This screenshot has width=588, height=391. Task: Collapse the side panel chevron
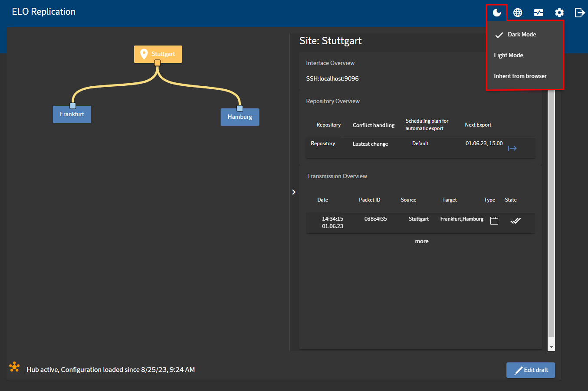(294, 192)
